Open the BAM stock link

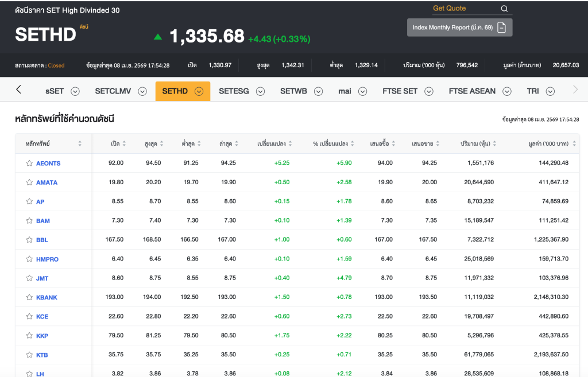pos(42,221)
